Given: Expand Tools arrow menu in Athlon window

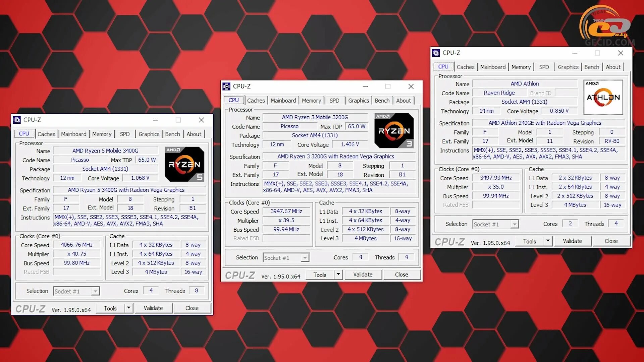Looking at the screenshot, I should [x=548, y=241].
